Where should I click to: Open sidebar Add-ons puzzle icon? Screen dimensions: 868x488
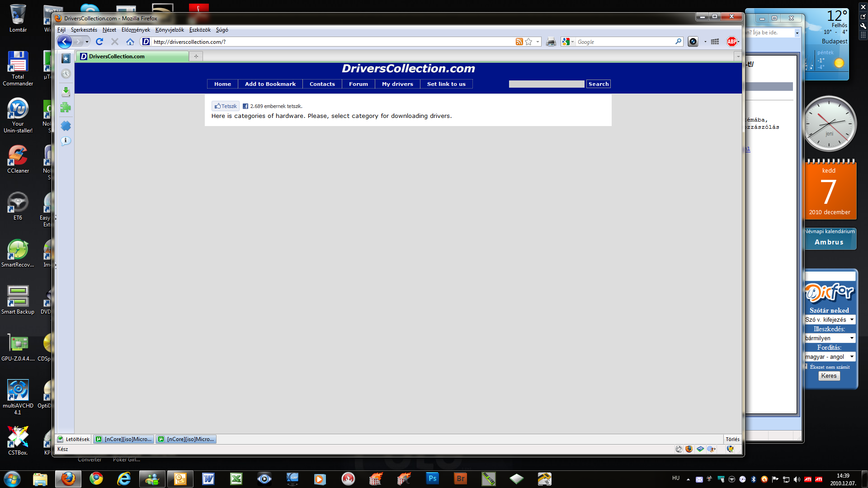pos(66,108)
